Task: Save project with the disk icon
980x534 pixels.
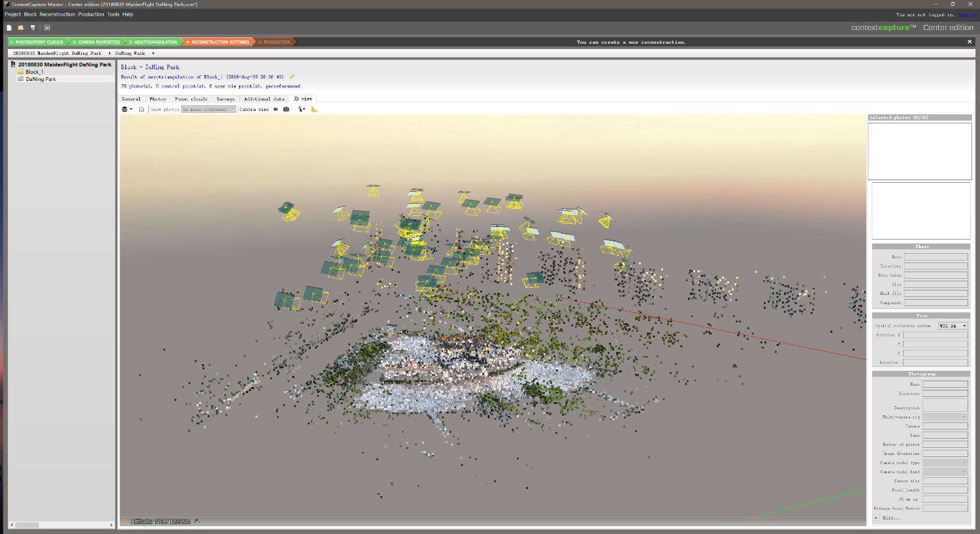Action: point(33,27)
